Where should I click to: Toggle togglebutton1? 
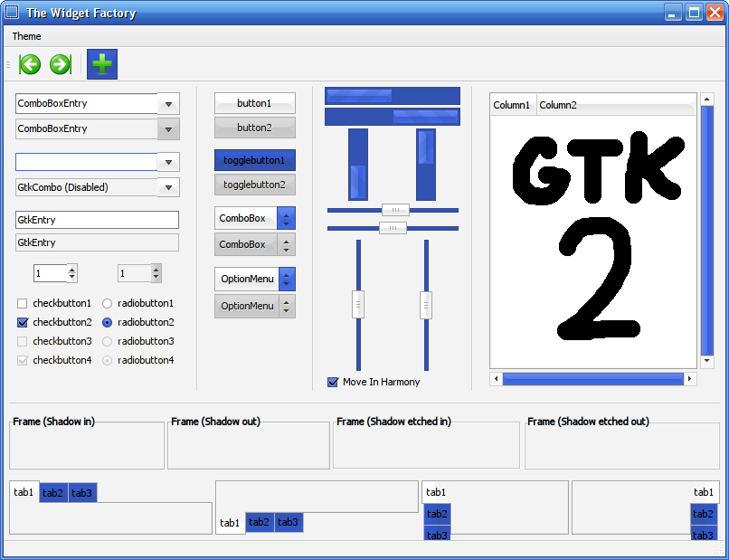(255, 160)
